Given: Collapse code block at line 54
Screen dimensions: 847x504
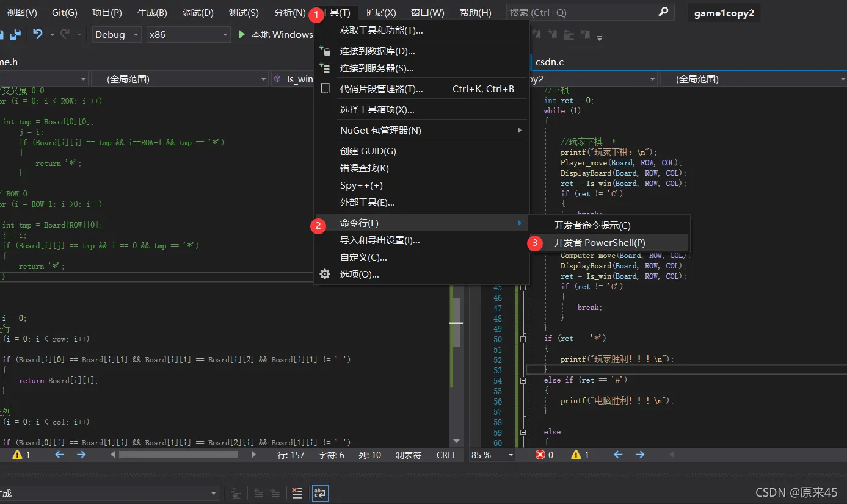Looking at the screenshot, I should click(523, 380).
